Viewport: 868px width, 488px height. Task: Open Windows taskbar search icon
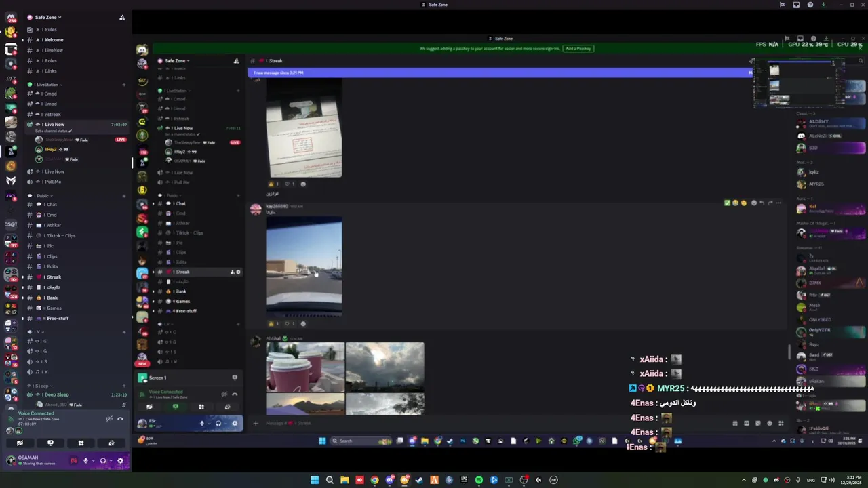click(x=330, y=480)
